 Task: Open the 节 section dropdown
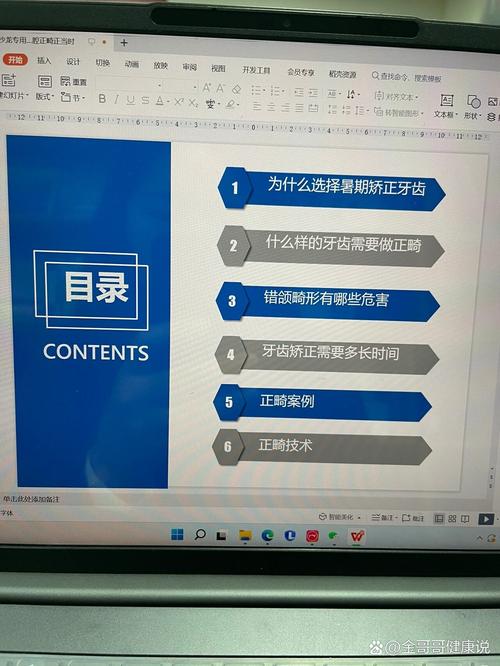coord(73,97)
